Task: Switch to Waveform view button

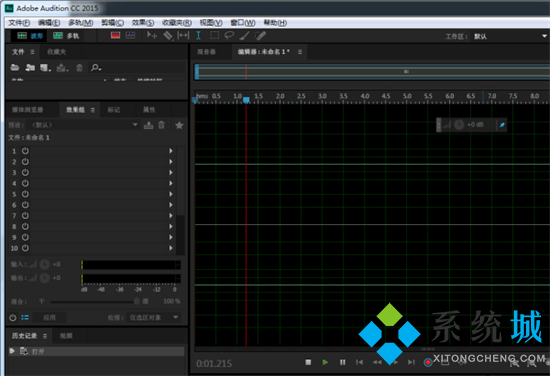Action: click(30, 36)
